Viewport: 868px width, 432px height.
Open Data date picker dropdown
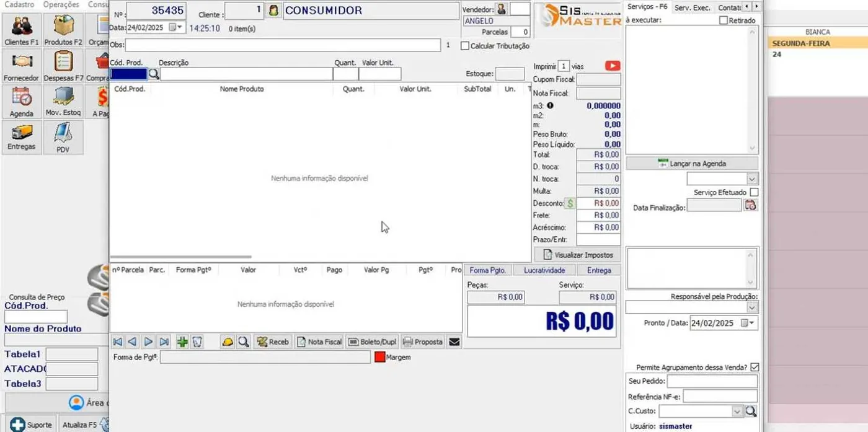pos(180,27)
